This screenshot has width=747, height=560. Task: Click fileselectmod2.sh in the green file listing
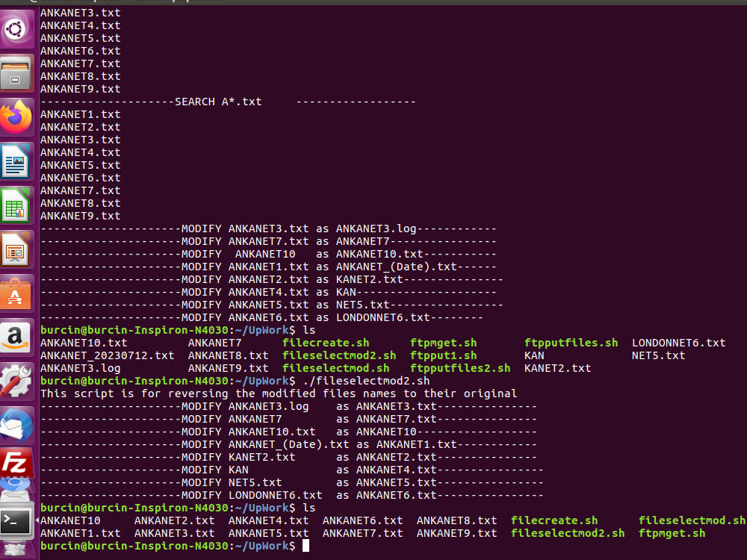point(340,355)
